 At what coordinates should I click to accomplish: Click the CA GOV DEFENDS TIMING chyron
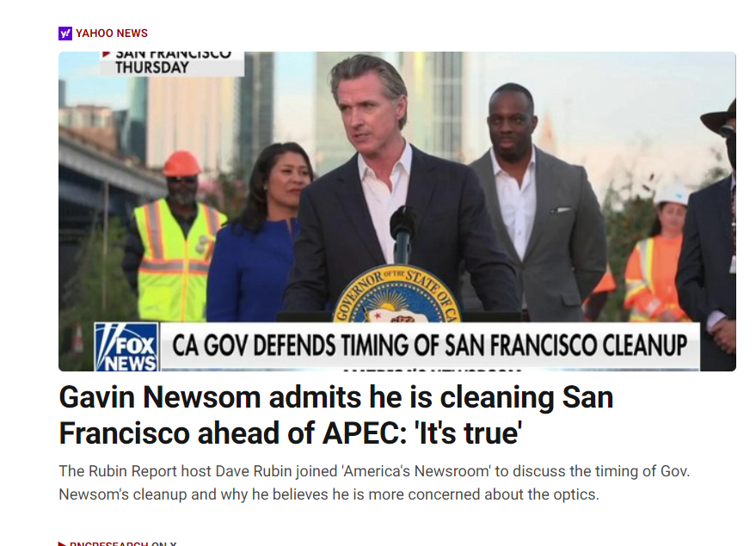(429, 346)
